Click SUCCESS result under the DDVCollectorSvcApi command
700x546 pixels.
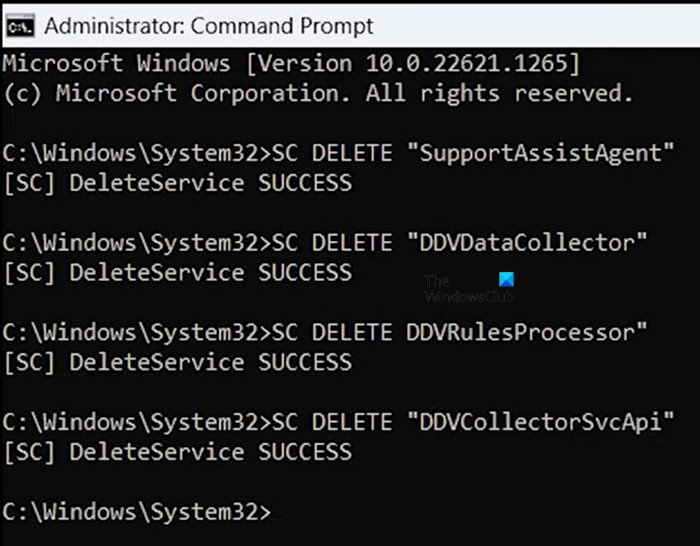(x=304, y=453)
